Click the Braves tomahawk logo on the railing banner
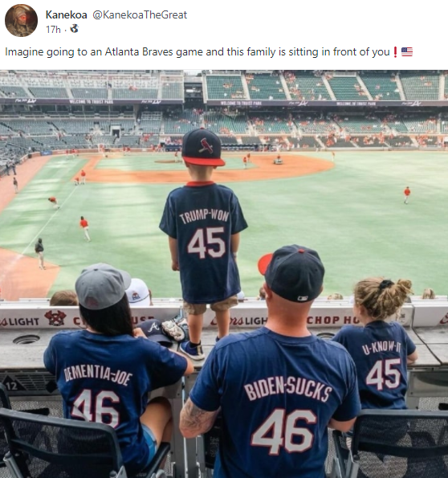The width and height of the screenshot is (448, 478). pos(55,318)
